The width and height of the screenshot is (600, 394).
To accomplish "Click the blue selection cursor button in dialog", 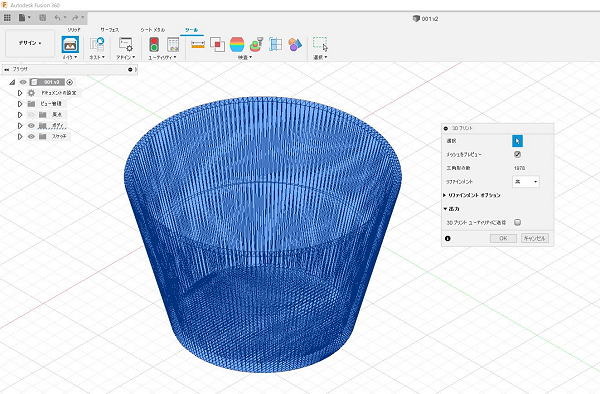I will pos(517,141).
